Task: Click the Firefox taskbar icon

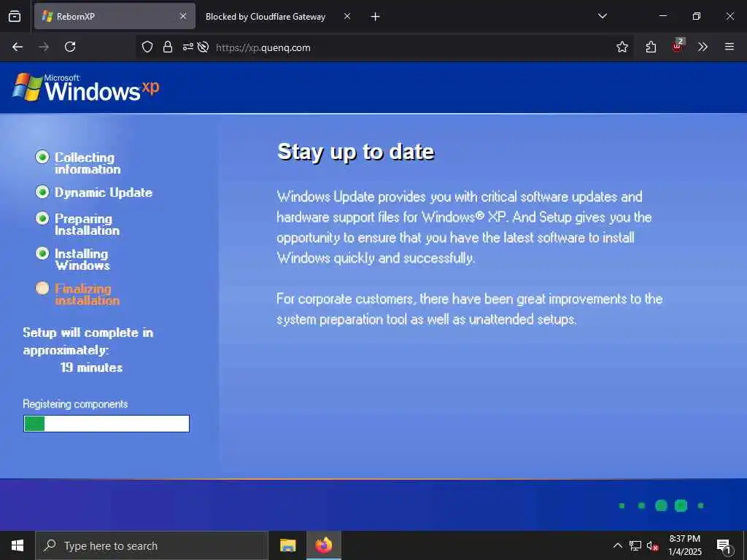Action: 323,545
